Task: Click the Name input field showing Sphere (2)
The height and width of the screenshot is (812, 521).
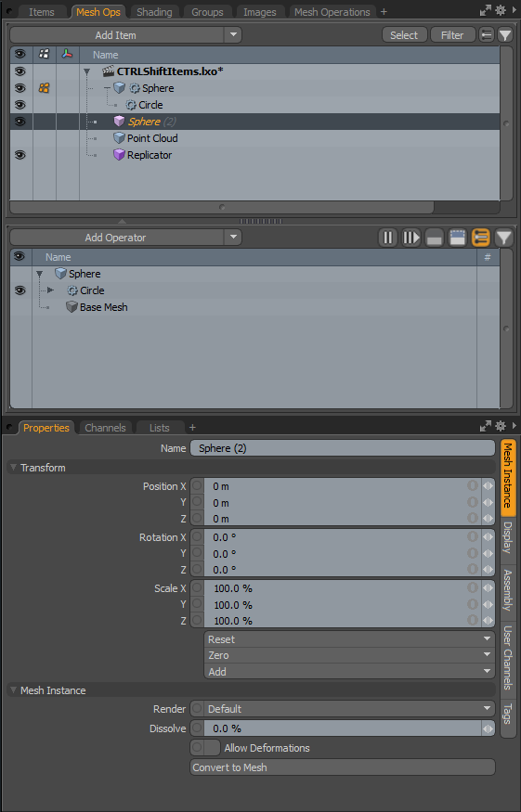Action: [343, 448]
